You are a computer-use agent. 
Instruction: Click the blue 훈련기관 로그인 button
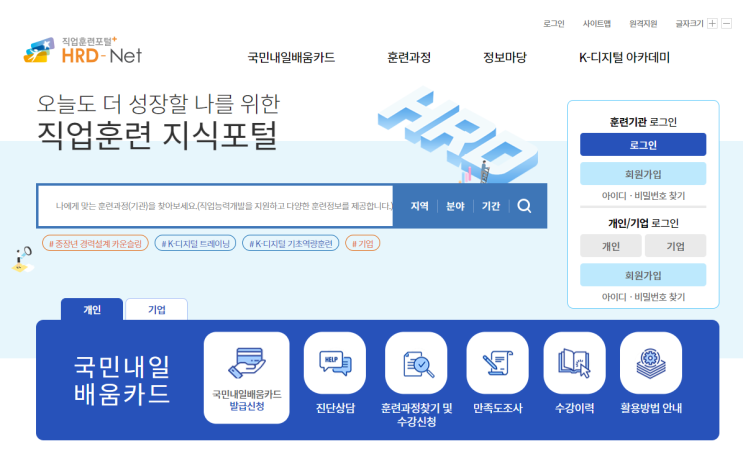[643, 144]
